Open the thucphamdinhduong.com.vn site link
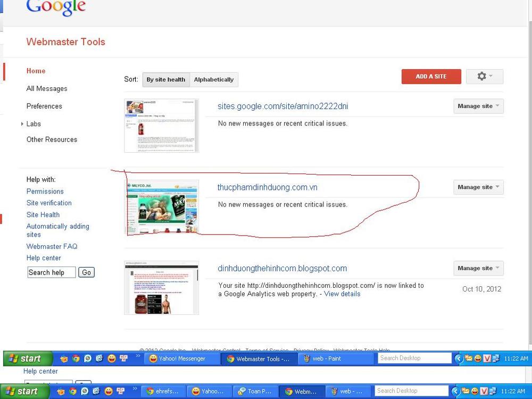This screenshot has width=532, height=399. tap(267, 187)
